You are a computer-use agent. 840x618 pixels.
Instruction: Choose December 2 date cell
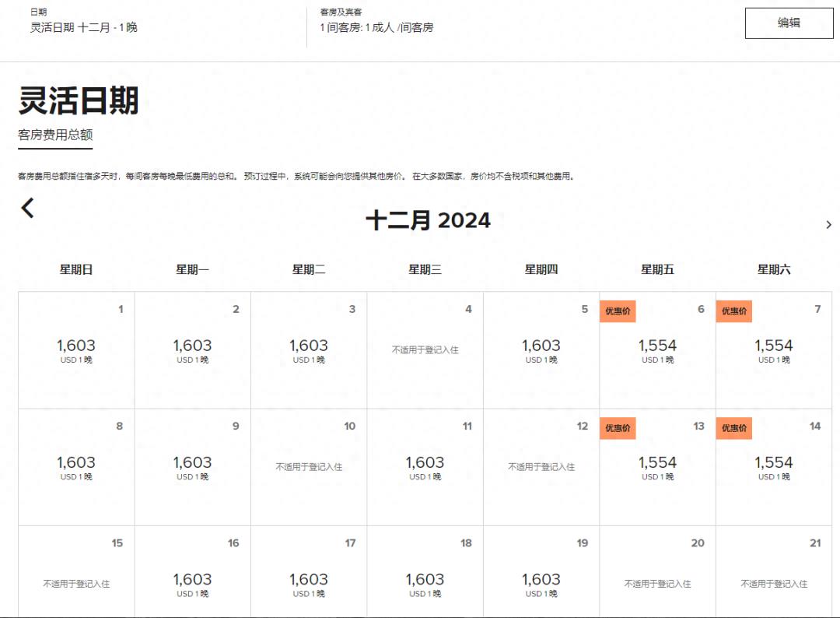[192, 349]
